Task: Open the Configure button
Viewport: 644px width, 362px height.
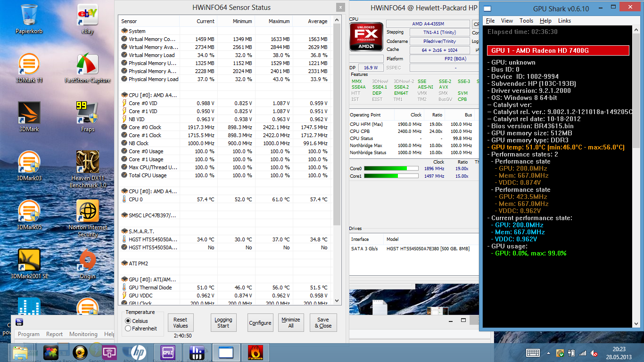Action: (260, 323)
